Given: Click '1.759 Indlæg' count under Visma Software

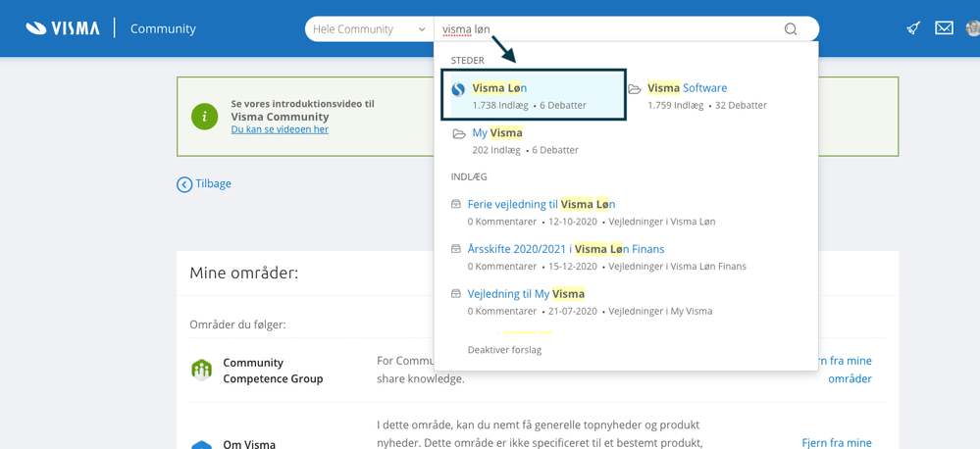Looking at the screenshot, I should click(x=675, y=106).
